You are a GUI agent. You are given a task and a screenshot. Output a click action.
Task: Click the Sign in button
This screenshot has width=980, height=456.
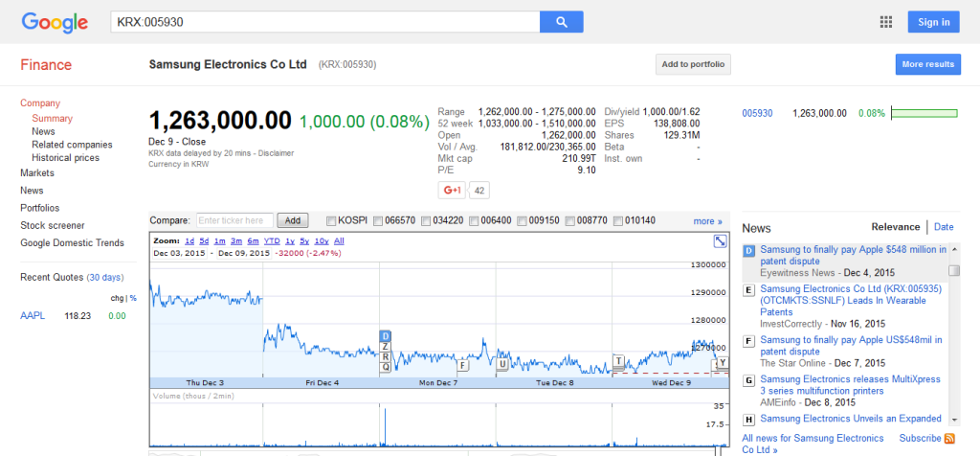[x=934, y=22]
